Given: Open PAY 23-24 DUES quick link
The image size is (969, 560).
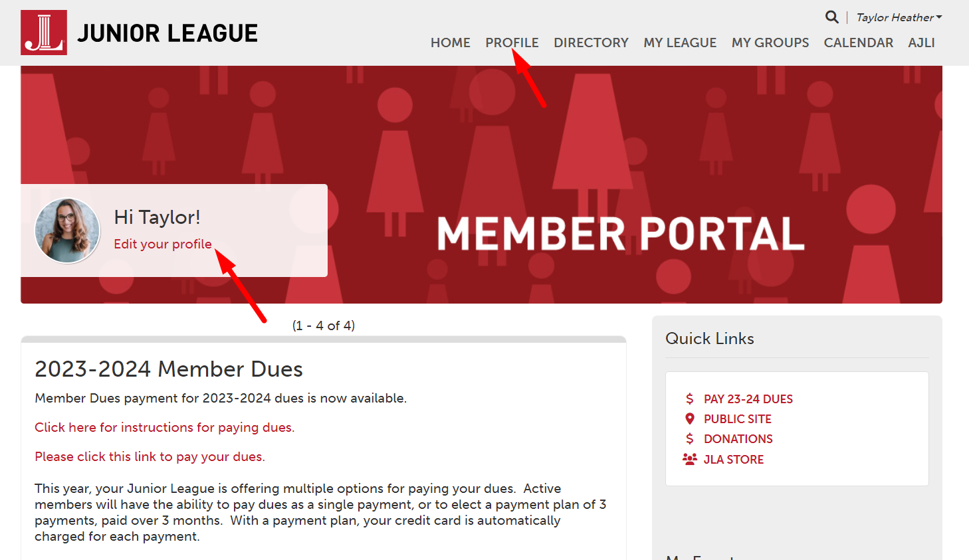Looking at the screenshot, I should 748,399.
